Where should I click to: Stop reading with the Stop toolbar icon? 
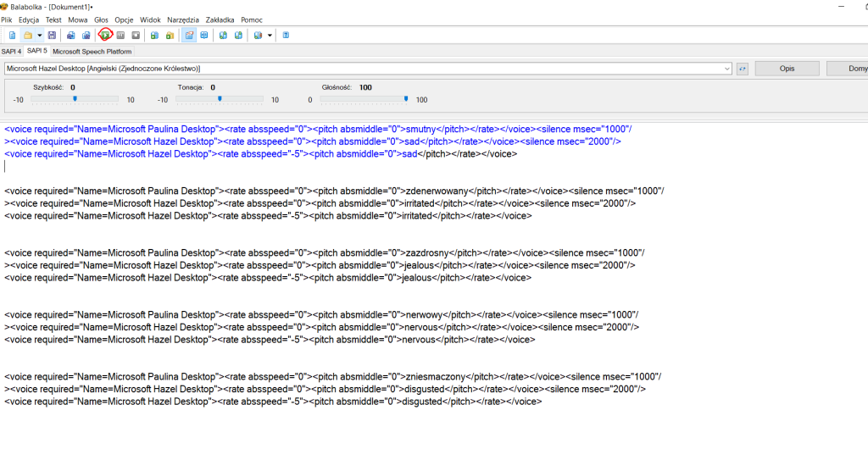[x=136, y=36]
